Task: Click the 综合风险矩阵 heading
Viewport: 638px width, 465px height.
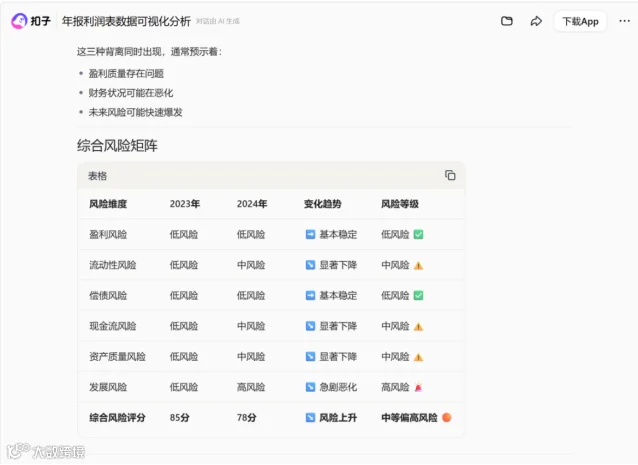Action: coord(117,145)
